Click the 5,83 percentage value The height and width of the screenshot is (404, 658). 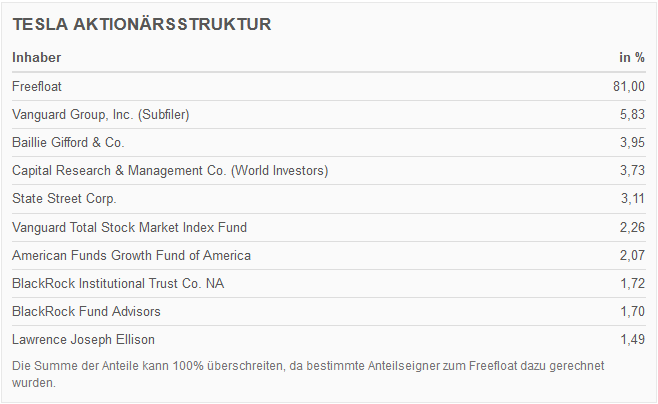pyautogui.click(x=632, y=115)
